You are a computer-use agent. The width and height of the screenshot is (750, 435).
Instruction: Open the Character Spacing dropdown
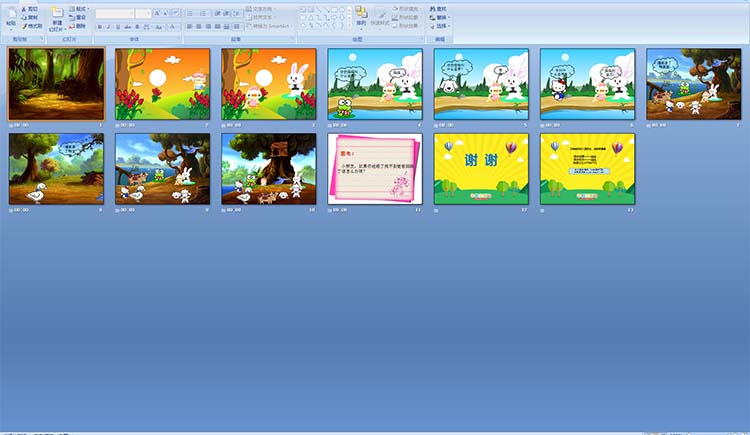(x=147, y=27)
